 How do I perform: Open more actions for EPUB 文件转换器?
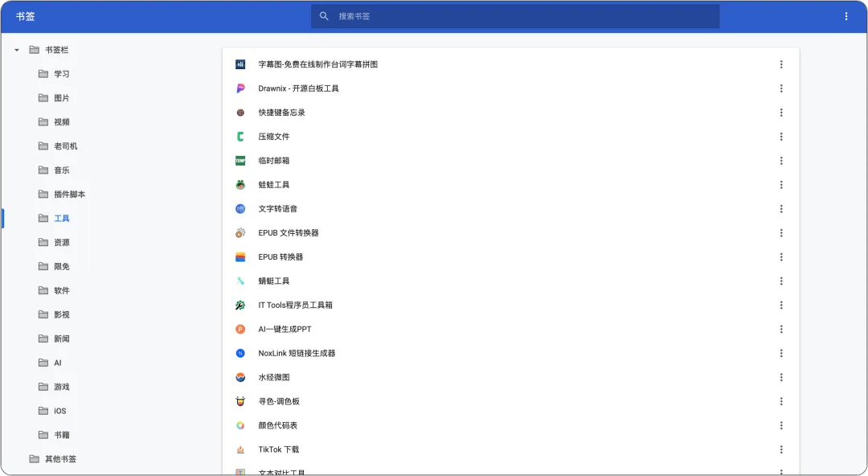(x=781, y=232)
